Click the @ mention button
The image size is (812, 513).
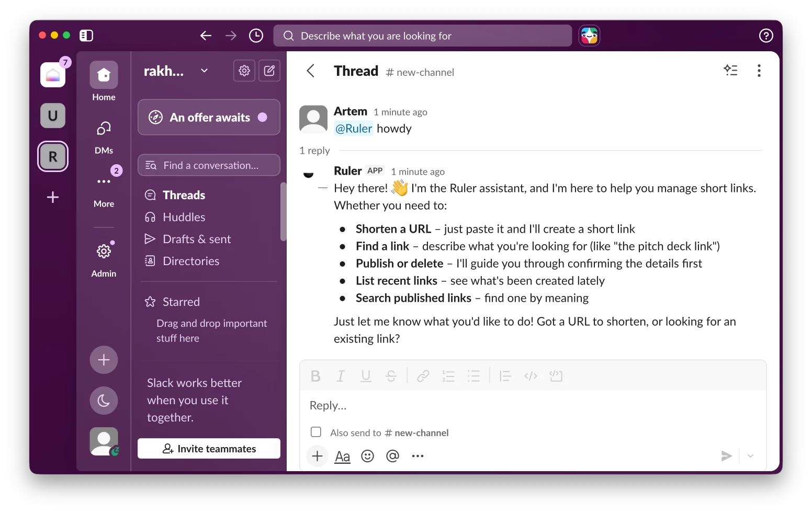pos(392,456)
